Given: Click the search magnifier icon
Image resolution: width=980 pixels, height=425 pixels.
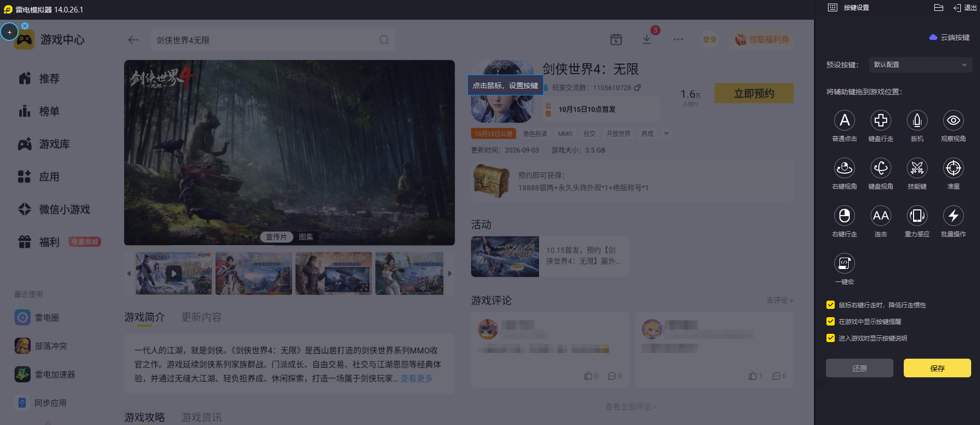Looking at the screenshot, I should [x=384, y=40].
